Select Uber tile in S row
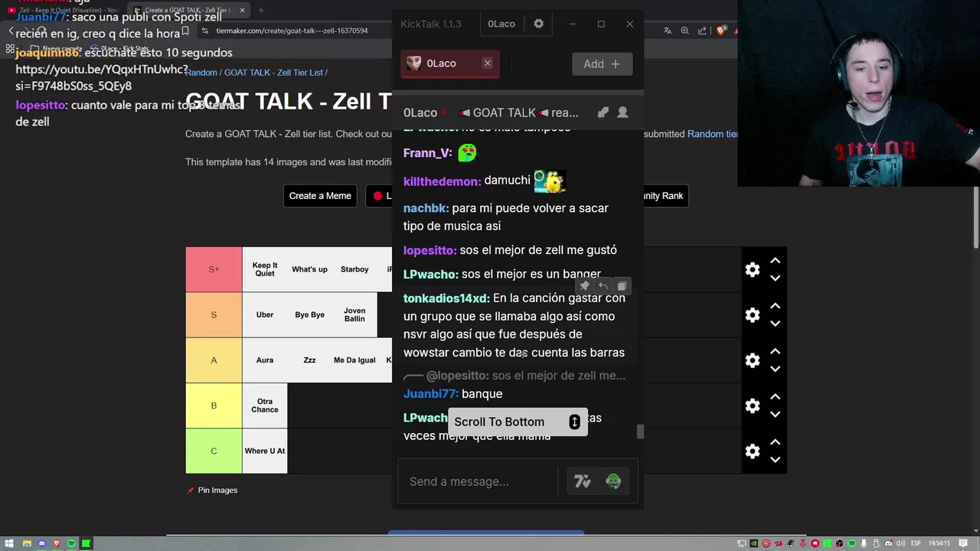 (x=265, y=315)
